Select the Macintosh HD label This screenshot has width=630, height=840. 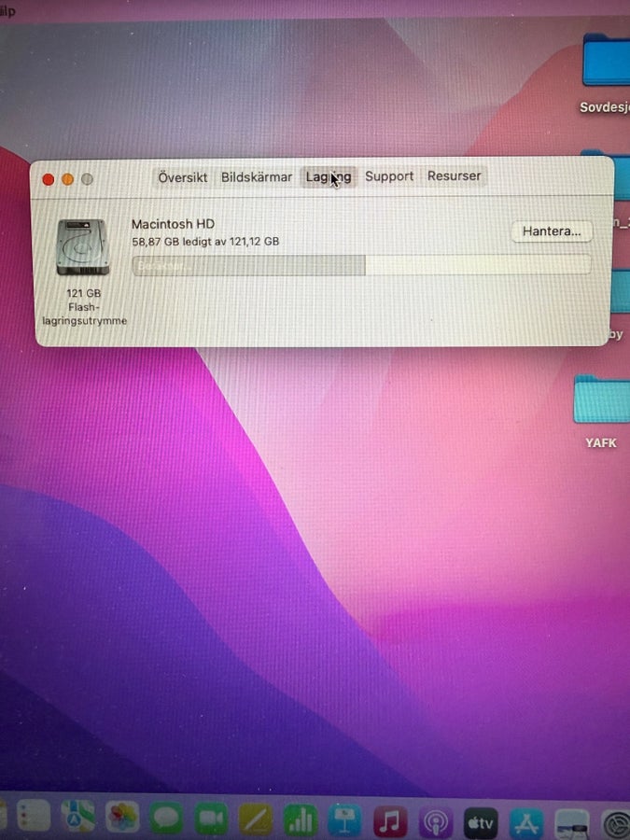[173, 224]
